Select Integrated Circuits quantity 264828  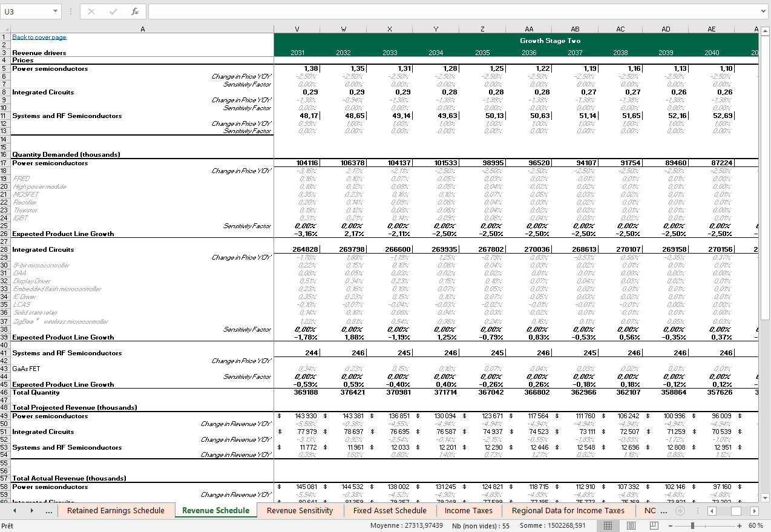(297, 249)
